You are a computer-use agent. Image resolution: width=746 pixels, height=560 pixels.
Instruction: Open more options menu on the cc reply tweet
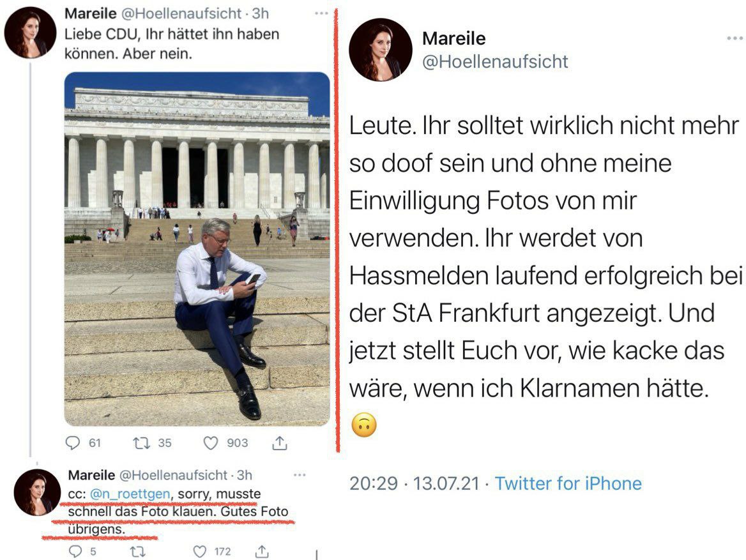(300, 475)
